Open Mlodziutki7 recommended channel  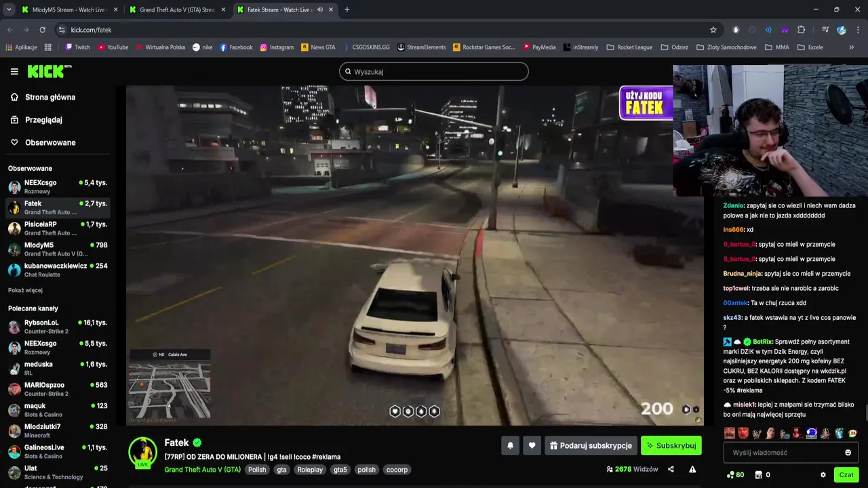(58, 430)
